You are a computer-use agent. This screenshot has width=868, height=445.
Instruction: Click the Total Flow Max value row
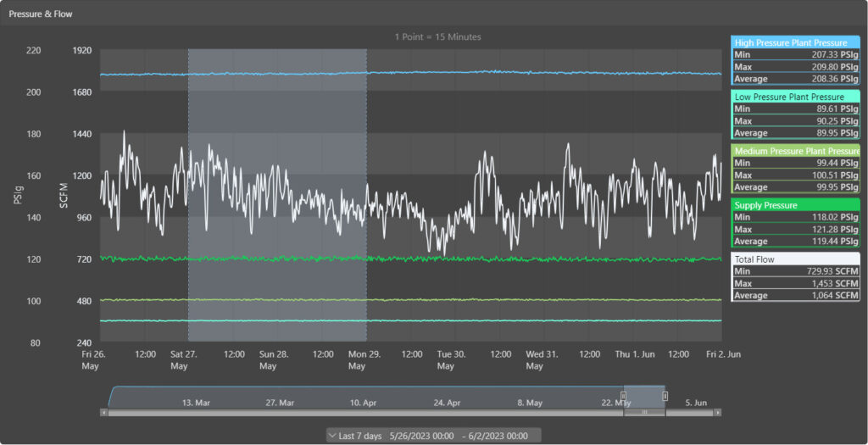coord(795,283)
